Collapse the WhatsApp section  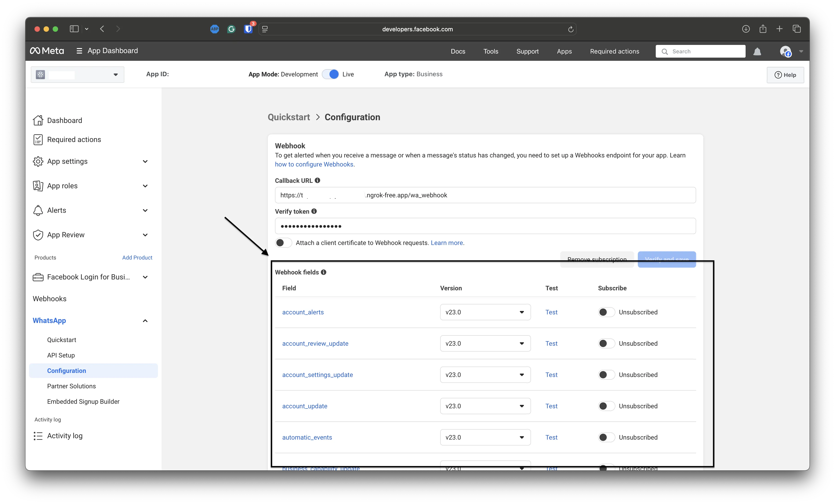[145, 321]
